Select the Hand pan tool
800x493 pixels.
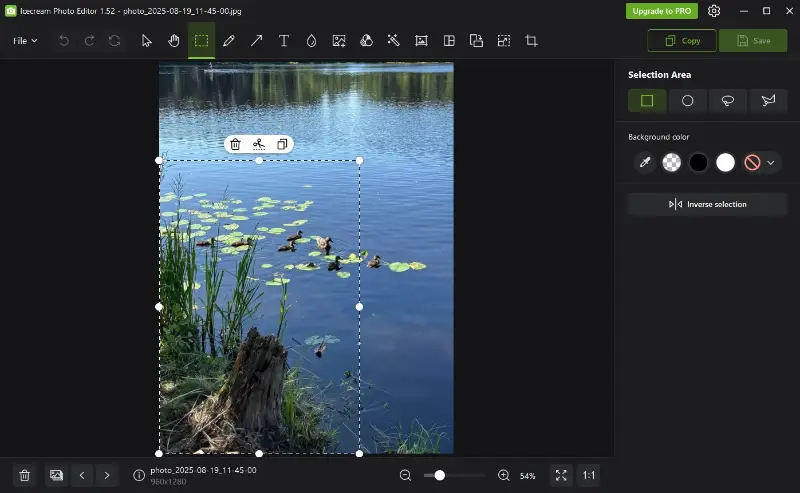pyautogui.click(x=174, y=41)
